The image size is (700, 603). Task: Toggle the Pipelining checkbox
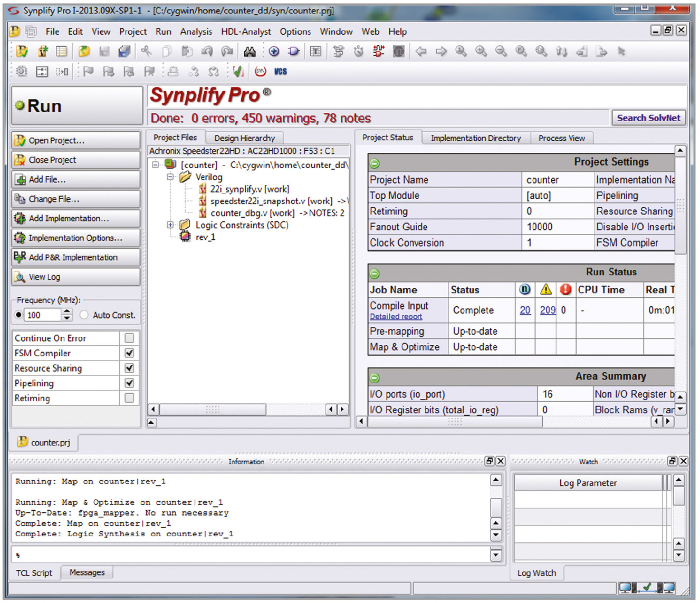point(129,383)
